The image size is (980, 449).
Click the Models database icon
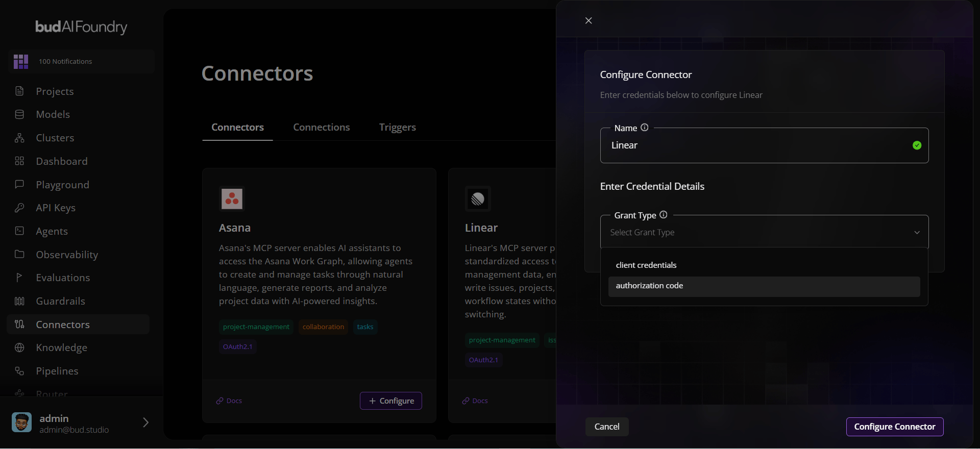(19, 114)
